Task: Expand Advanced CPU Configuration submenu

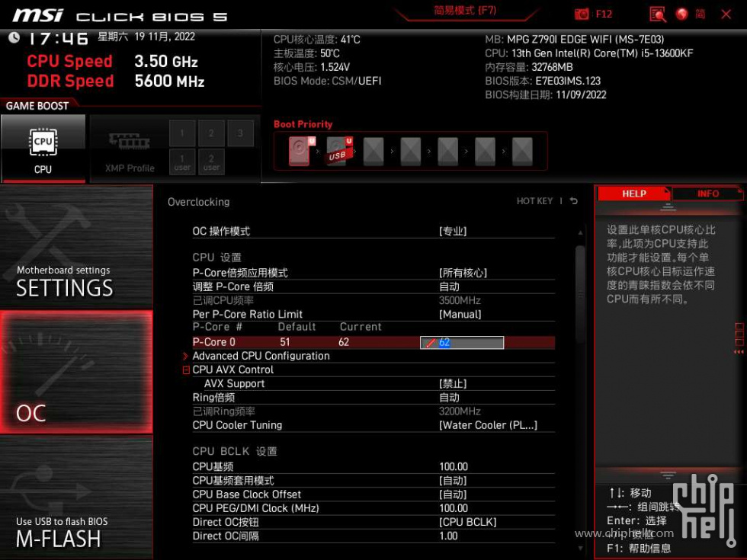Action: 261,357
